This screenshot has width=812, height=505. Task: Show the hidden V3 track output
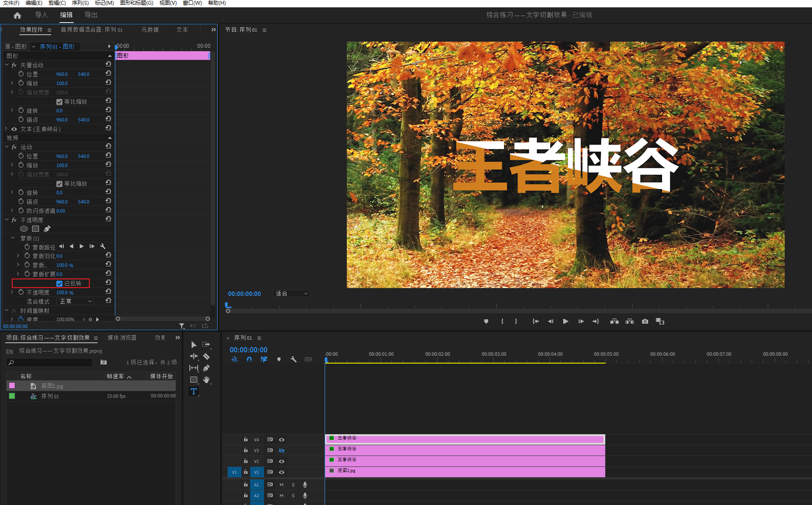tap(281, 450)
